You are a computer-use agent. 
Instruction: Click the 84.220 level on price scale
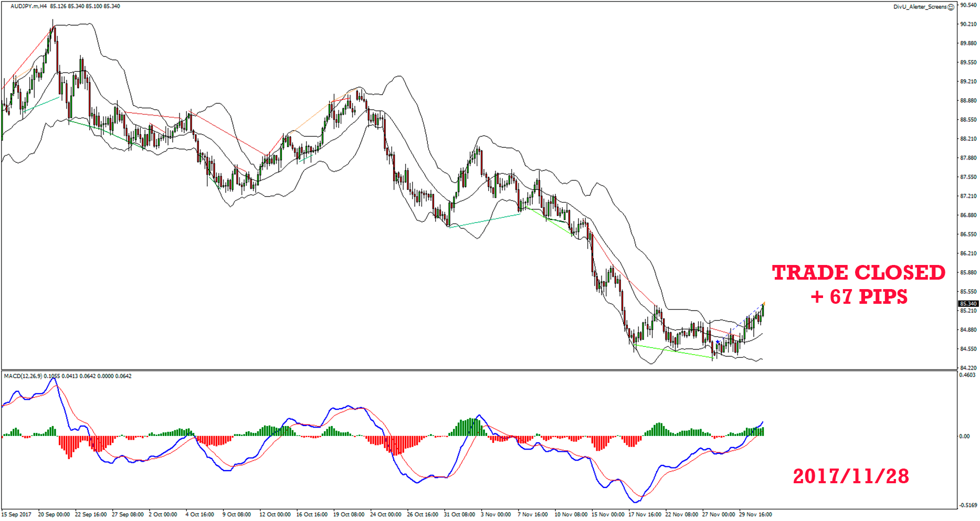pyautogui.click(x=968, y=368)
